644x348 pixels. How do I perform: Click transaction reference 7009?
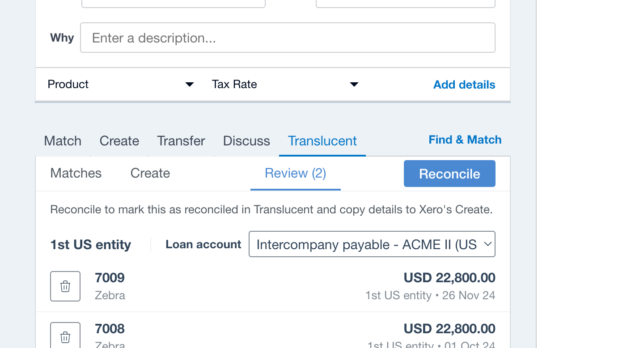click(110, 278)
